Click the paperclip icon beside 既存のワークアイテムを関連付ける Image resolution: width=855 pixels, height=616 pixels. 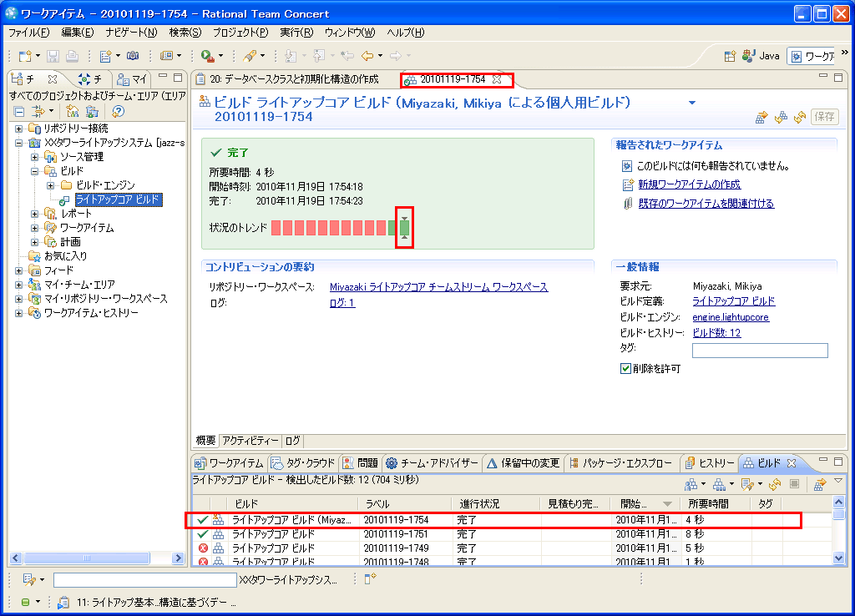click(628, 204)
